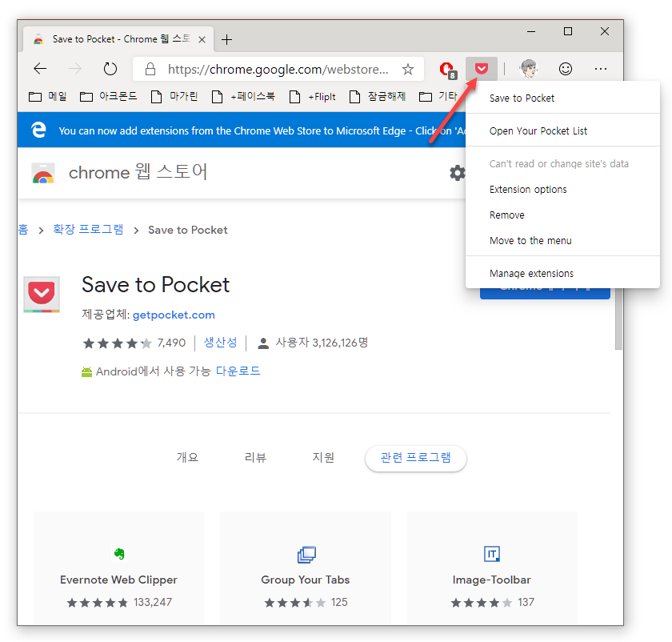Open the 메일 bookmarks folder
The width and height of the screenshot is (672, 642).
47,97
